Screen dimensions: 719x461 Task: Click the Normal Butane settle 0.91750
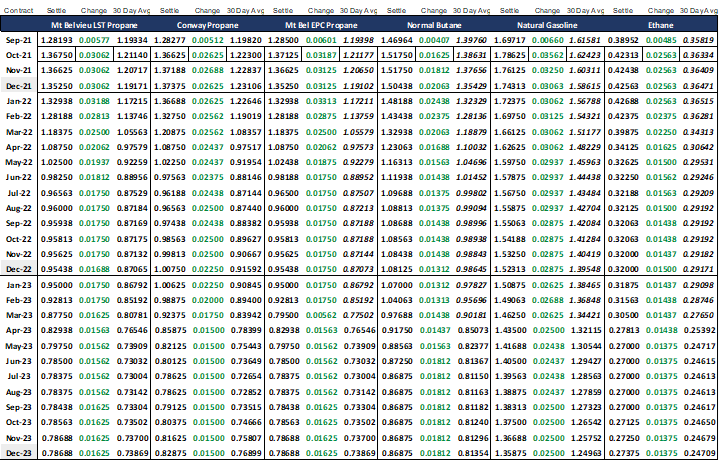(397, 330)
